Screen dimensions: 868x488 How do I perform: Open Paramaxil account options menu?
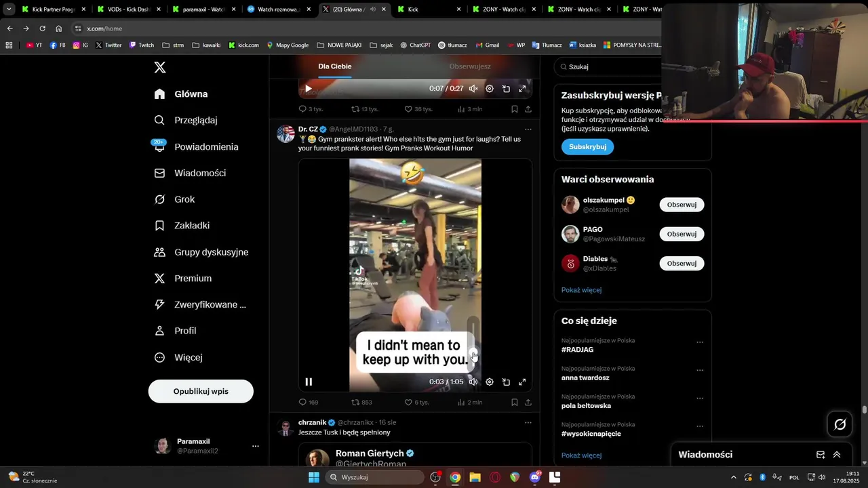256,446
